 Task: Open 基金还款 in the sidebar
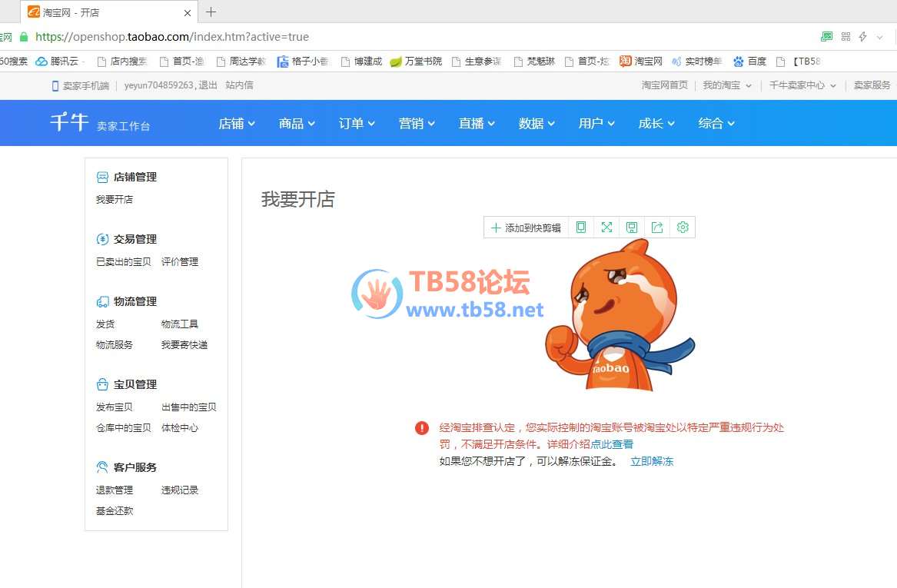pyautogui.click(x=115, y=511)
